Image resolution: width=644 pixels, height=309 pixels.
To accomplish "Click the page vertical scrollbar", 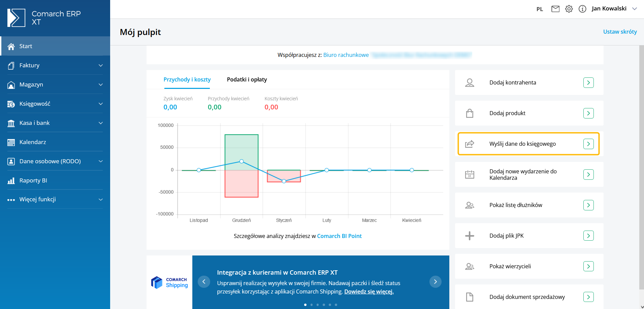I will (x=641, y=167).
